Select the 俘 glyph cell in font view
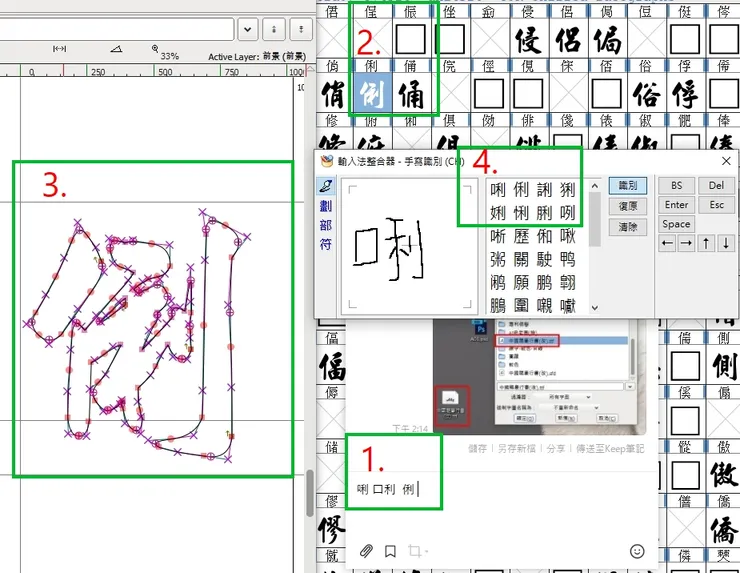 coord(685,93)
